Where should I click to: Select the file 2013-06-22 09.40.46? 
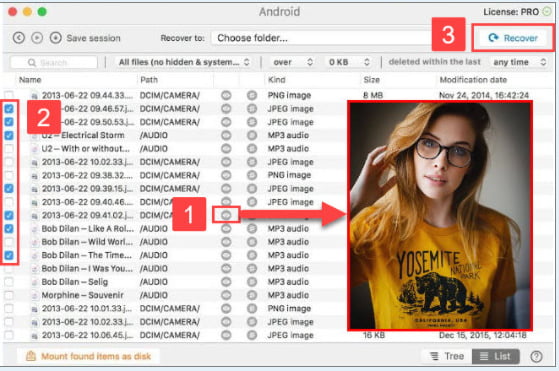pyautogui.click(x=88, y=202)
